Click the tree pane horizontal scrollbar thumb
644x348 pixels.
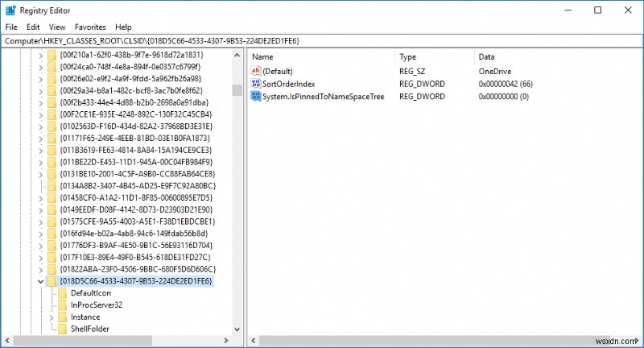[82, 340]
